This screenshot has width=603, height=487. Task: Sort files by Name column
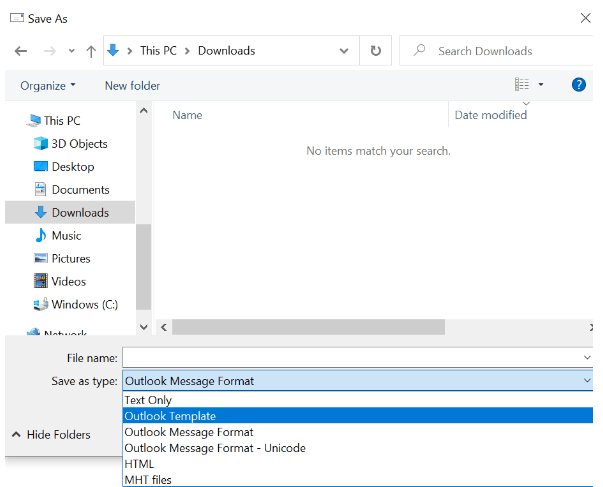click(x=187, y=115)
